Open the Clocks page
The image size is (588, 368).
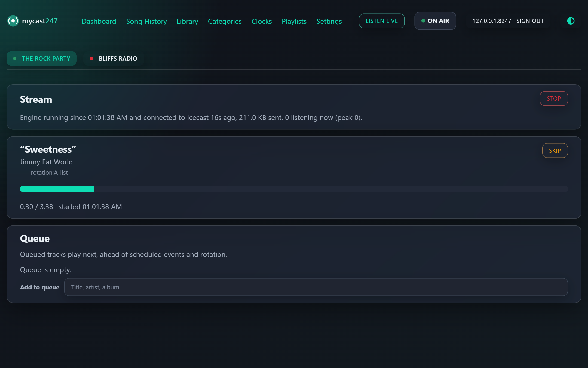pyautogui.click(x=262, y=21)
